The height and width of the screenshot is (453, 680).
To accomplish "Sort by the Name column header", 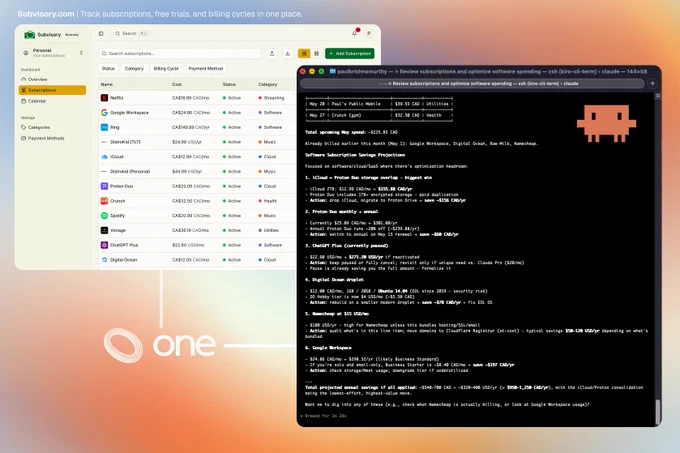I will pyautogui.click(x=107, y=85).
